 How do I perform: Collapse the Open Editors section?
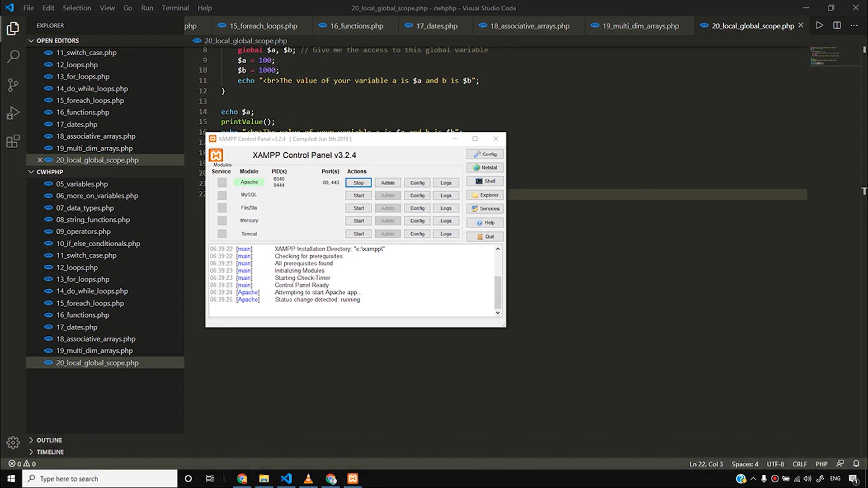[x=105, y=41]
